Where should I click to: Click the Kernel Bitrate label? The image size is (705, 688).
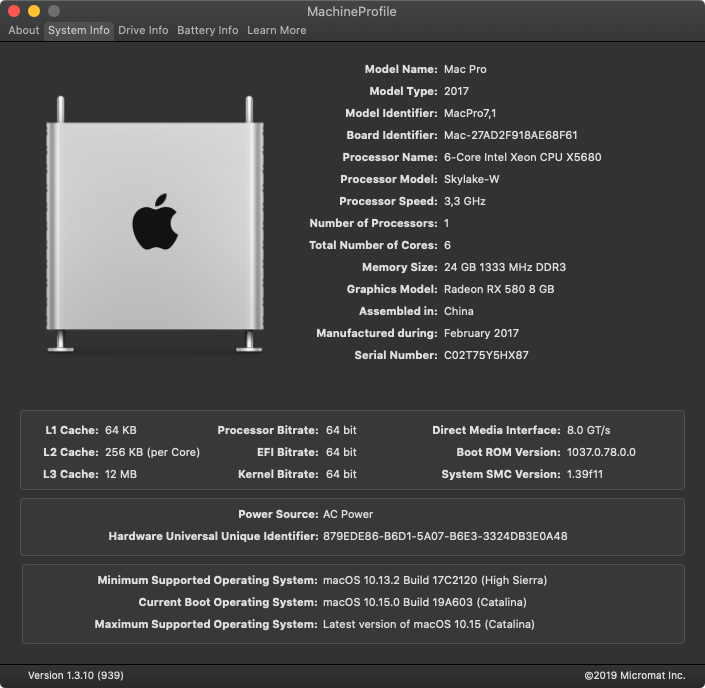[x=278, y=474]
